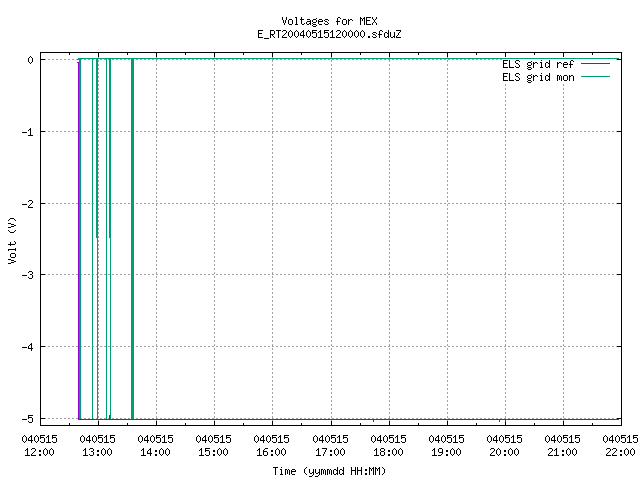The width and height of the screenshot is (640, 480).
Task: Click the purple ELS grid ref legend line
Action: coord(595,64)
